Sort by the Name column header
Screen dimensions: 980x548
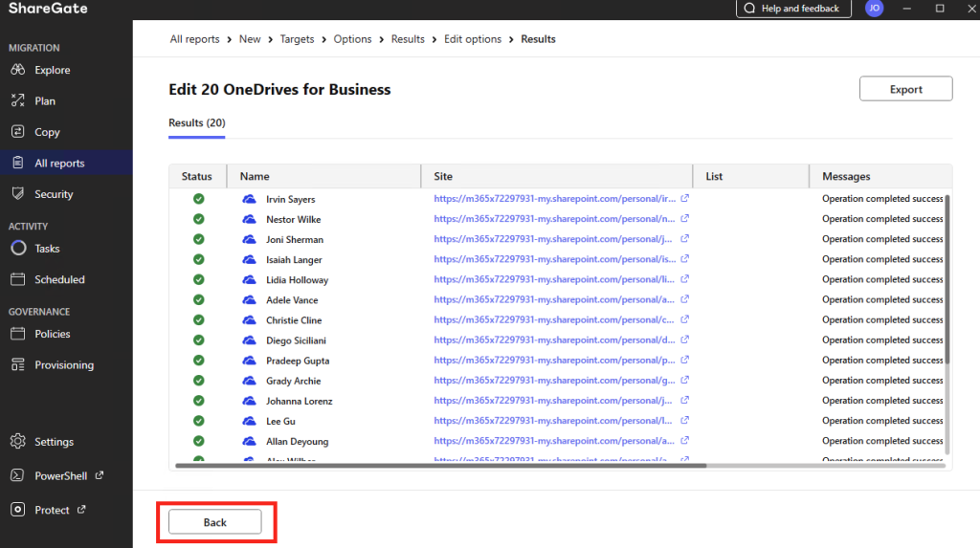tap(323, 176)
